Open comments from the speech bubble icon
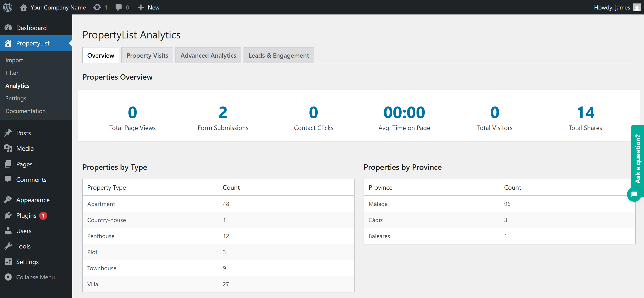 coord(119,7)
